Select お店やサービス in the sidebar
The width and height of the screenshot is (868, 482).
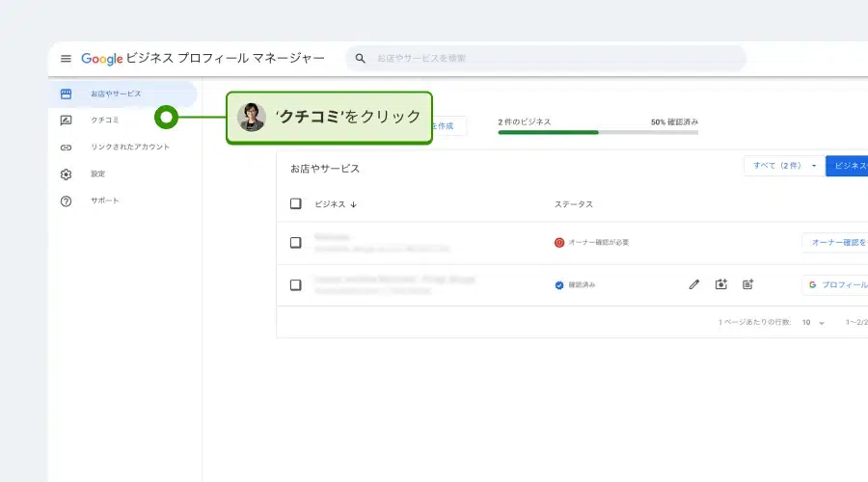[122, 94]
